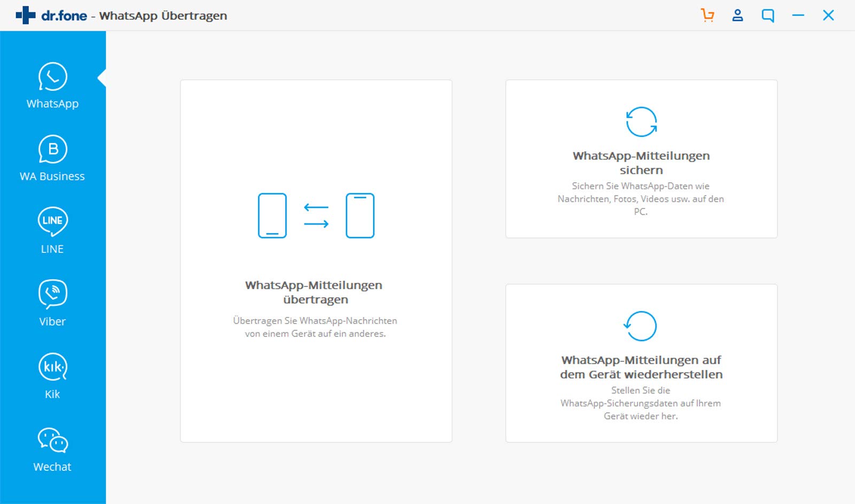The width and height of the screenshot is (855, 504).
Task: Click the Kik sidebar label
Action: point(52,394)
